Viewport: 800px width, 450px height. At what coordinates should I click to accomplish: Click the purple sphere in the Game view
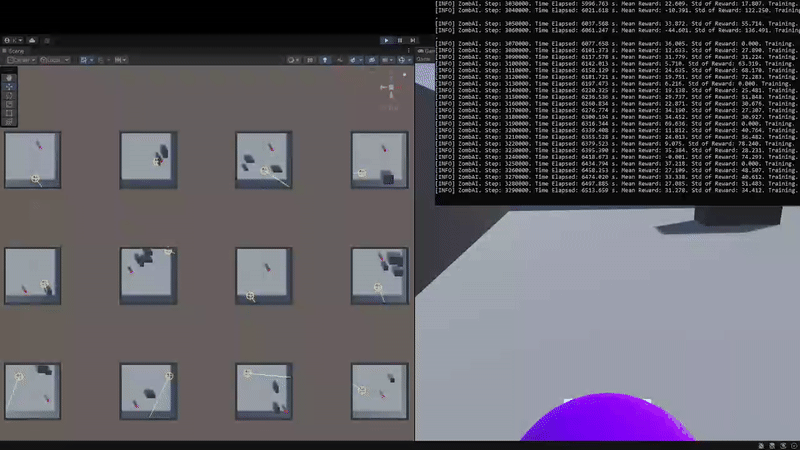pos(607,418)
